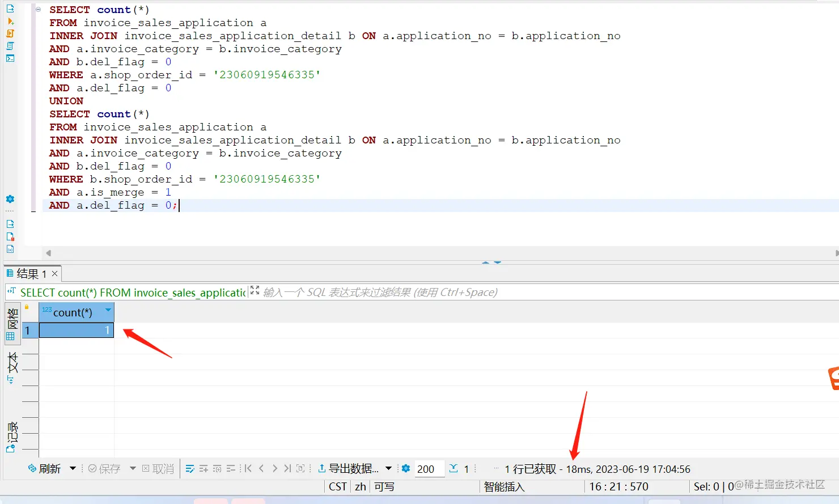Click the fetched rows status 1 行已获取
The width and height of the screenshot is (839, 504).
[x=531, y=469]
